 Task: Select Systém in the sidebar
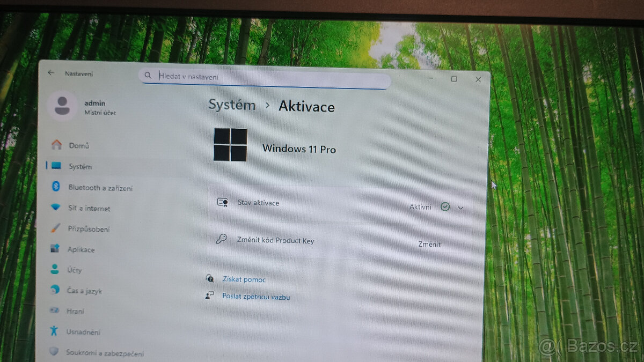coord(79,167)
